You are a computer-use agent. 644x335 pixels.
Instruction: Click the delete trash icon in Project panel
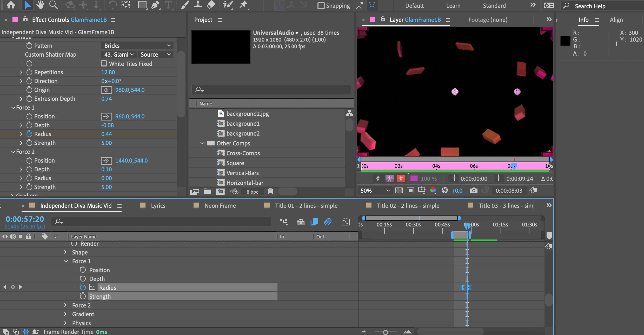tap(270, 192)
